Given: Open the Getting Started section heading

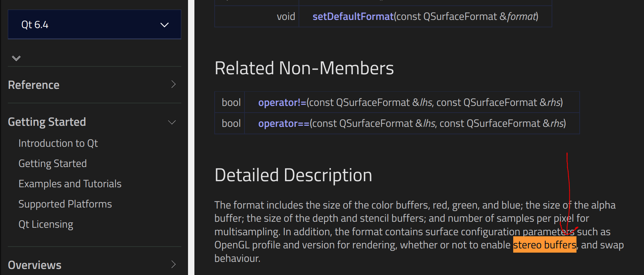Looking at the screenshot, I should click(47, 122).
